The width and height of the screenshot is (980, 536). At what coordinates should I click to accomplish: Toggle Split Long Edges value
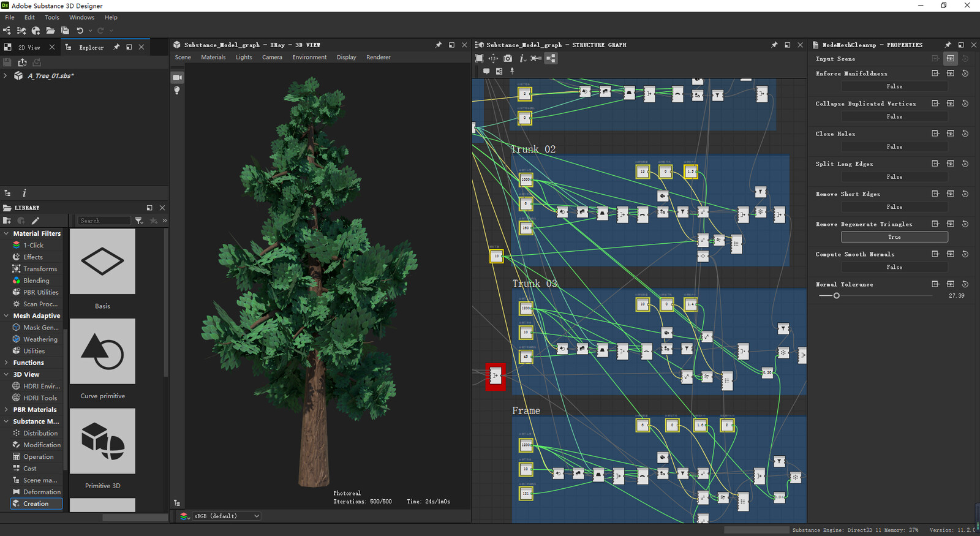894,176
